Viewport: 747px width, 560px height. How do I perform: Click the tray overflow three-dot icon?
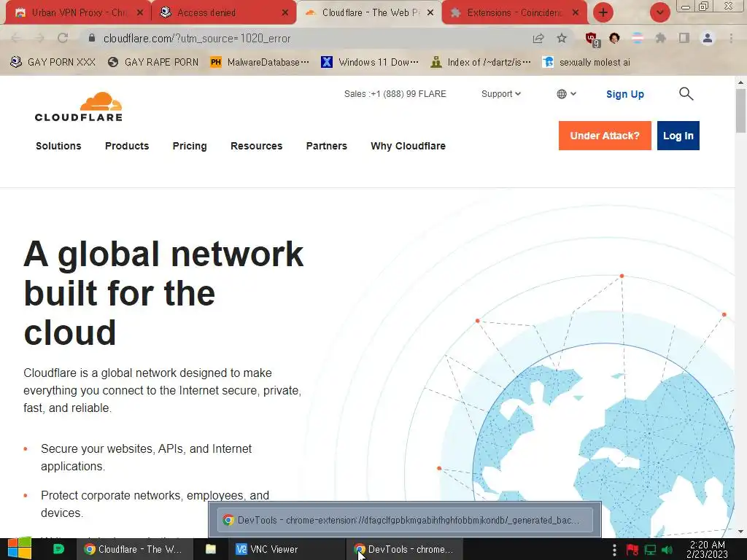(x=614, y=550)
